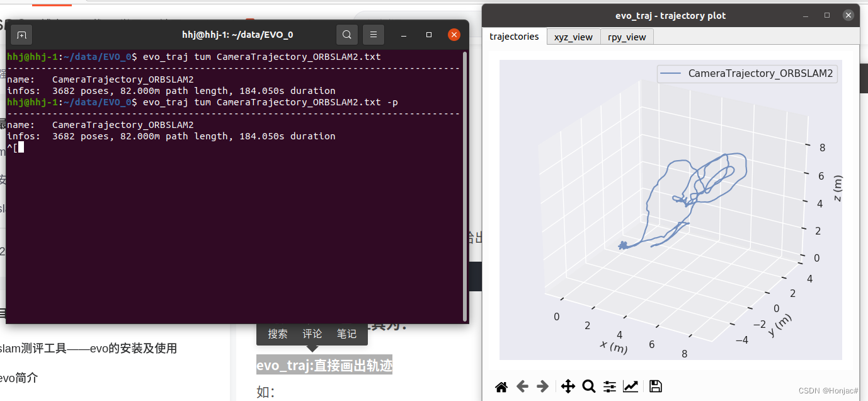Click the back arrow in the plot toolbar
Screen dimensions: 868x401
click(x=522, y=386)
